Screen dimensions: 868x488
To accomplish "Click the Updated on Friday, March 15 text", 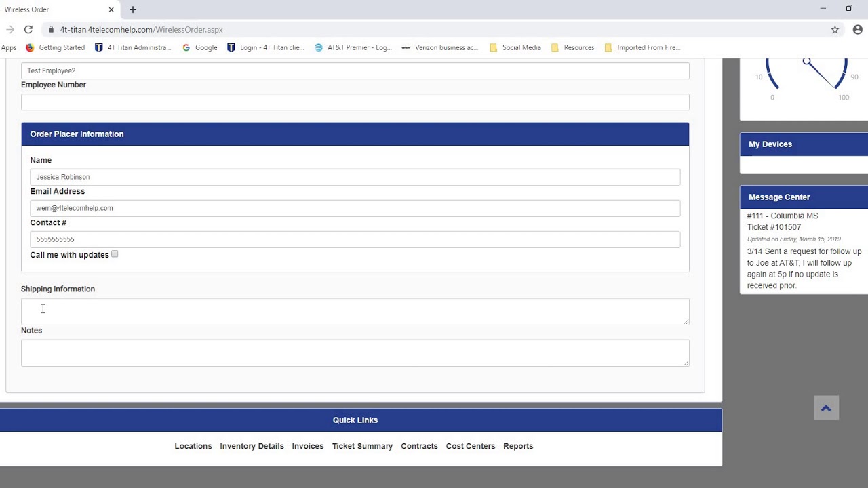I will point(793,239).
